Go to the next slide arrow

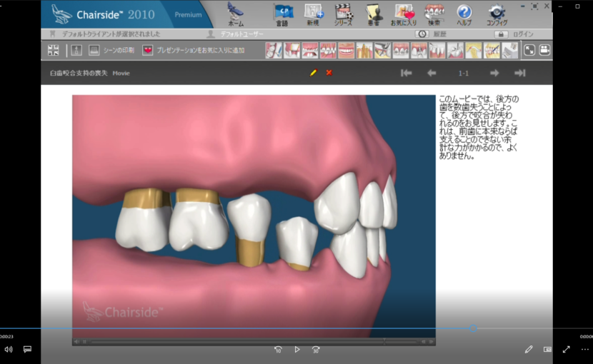click(x=494, y=73)
